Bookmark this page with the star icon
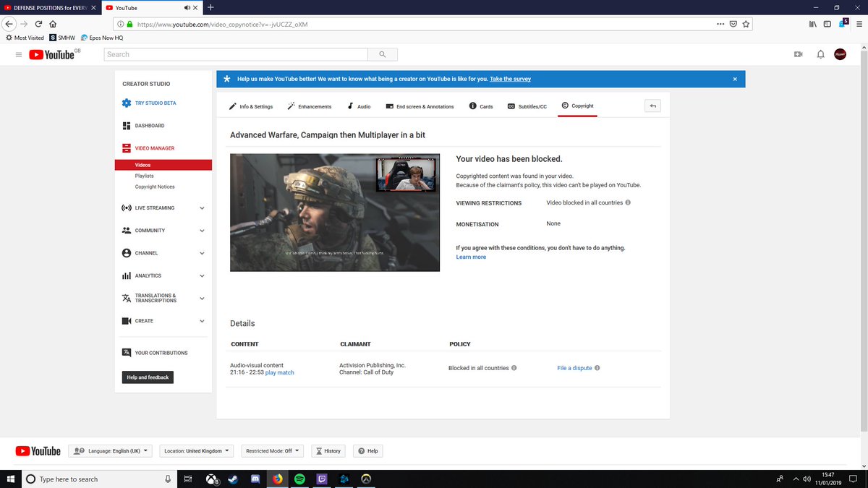This screenshot has height=488, width=868. 746,23
